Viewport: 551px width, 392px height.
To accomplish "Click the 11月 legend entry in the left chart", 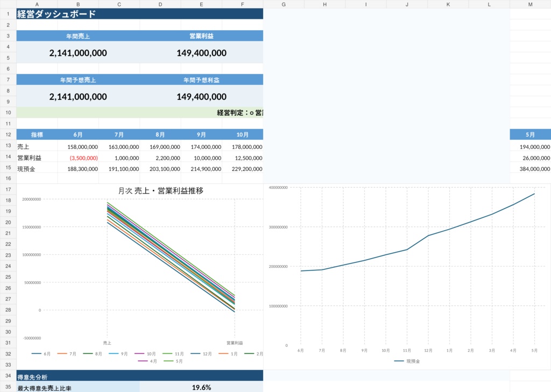I will pyautogui.click(x=173, y=354).
